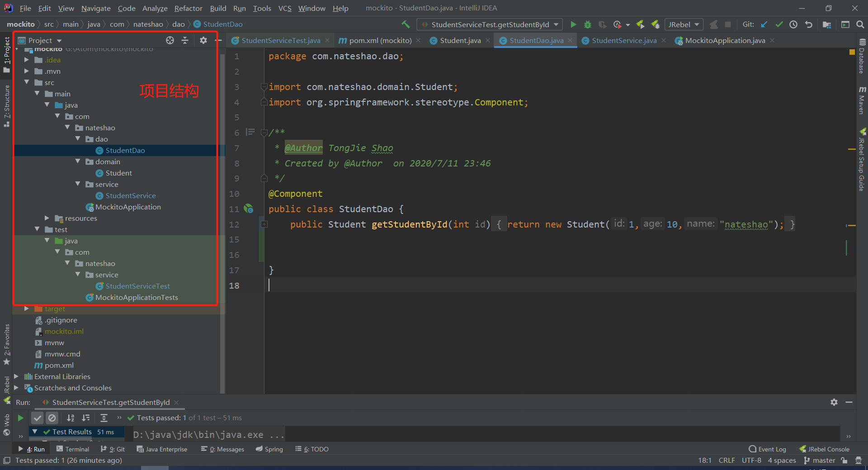The width and height of the screenshot is (868, 470).
Task: Click the Profiler run icon
Action: pos(618,24)
